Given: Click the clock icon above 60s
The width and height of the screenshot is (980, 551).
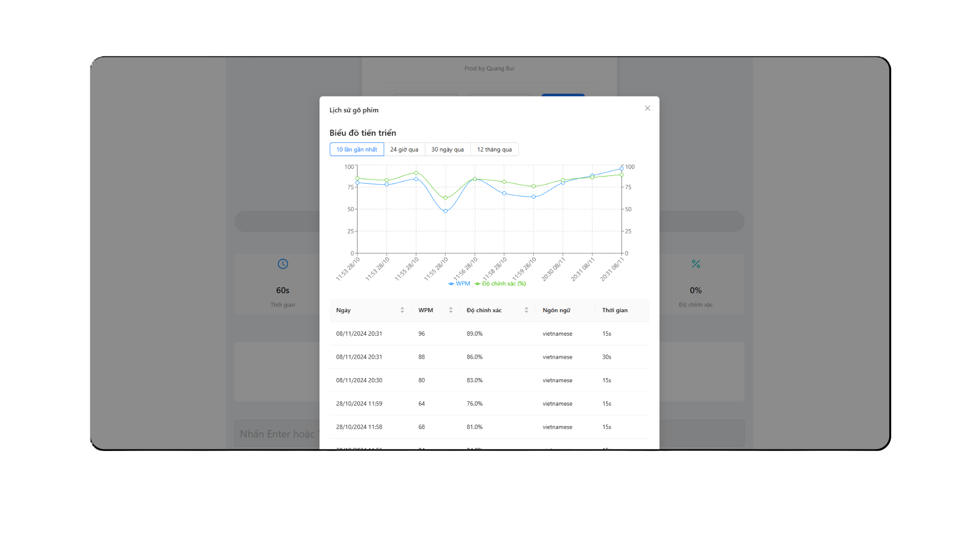Looking at the screenshot, I should click(x=283, y=264).
